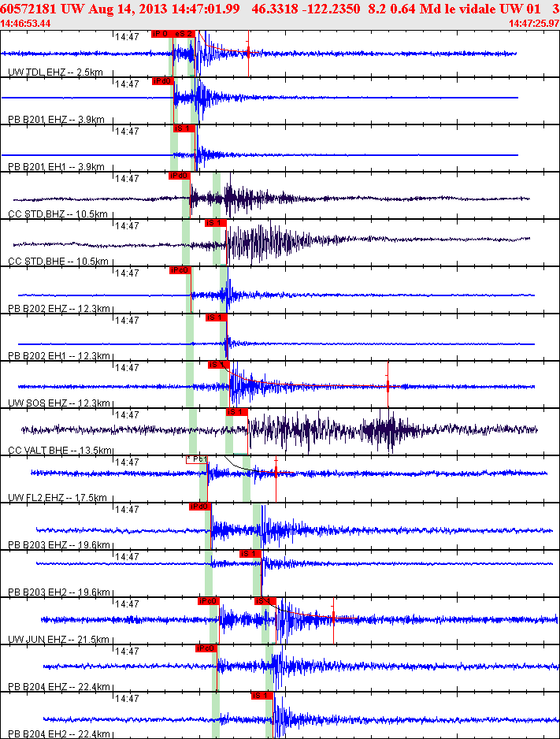
Task: Click the 'UW SOS EHZ -- 12.3km' channel label
Action: pos(59,403)
